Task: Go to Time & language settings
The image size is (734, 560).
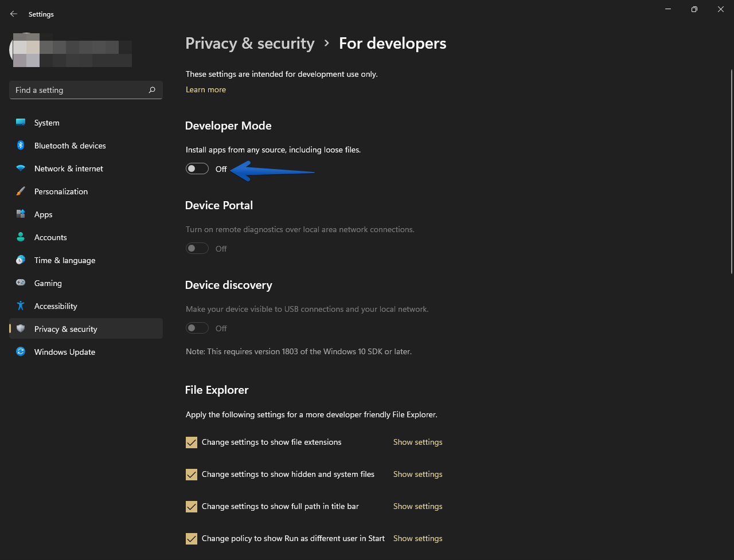Action: (x=86, y=260)
